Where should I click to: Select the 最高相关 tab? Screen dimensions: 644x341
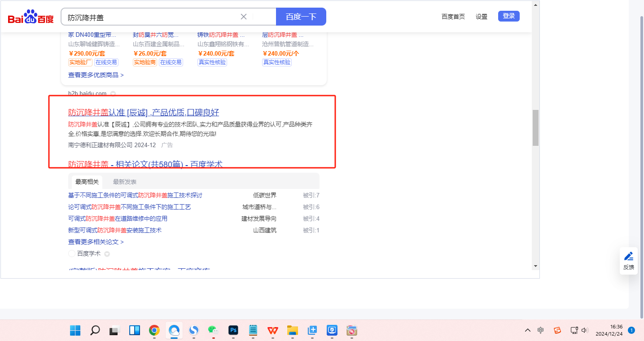(87, 182)
